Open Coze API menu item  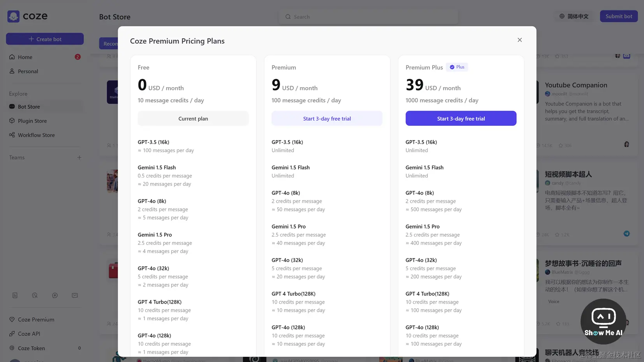29,334
